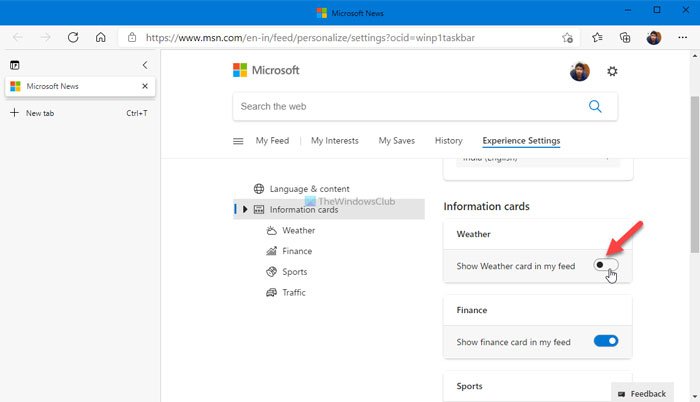
Task: Open browser Favorites star icon
Action: (597, 38)
